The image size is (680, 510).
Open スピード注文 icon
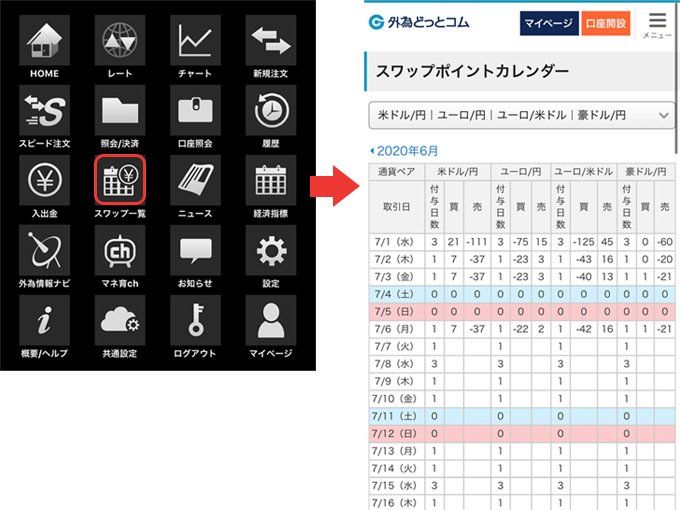[43, 110]
